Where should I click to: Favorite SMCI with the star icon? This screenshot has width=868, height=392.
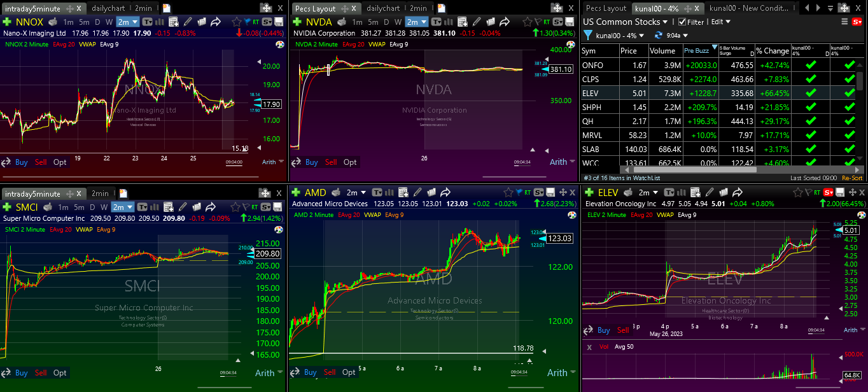[237, 207]
